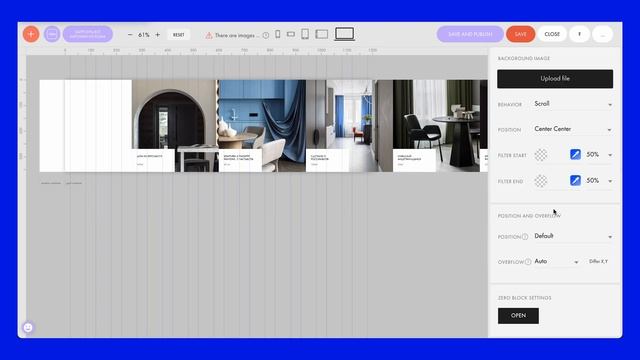
Task: Select the desktop screen view
Action: 344,33
